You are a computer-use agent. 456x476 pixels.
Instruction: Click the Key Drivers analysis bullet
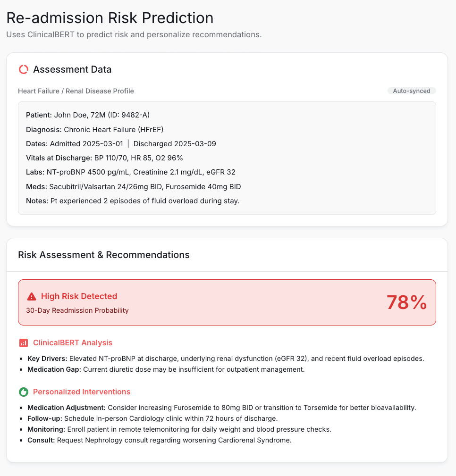click(226, 359)
